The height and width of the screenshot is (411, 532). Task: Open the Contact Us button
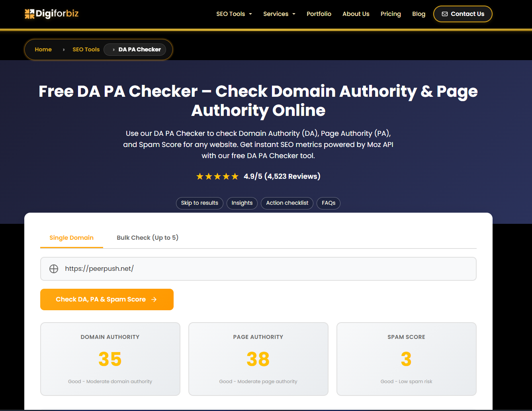coord(463,14)
